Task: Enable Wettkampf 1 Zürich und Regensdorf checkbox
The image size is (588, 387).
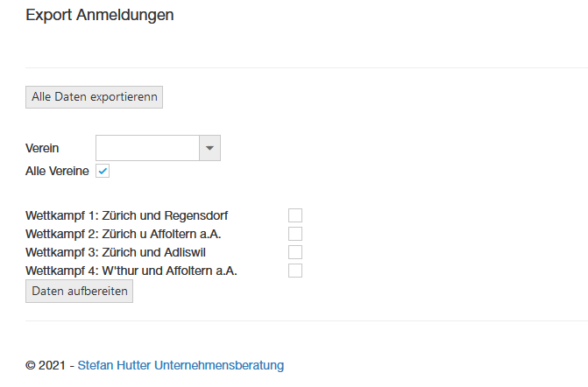Action: 295,215
